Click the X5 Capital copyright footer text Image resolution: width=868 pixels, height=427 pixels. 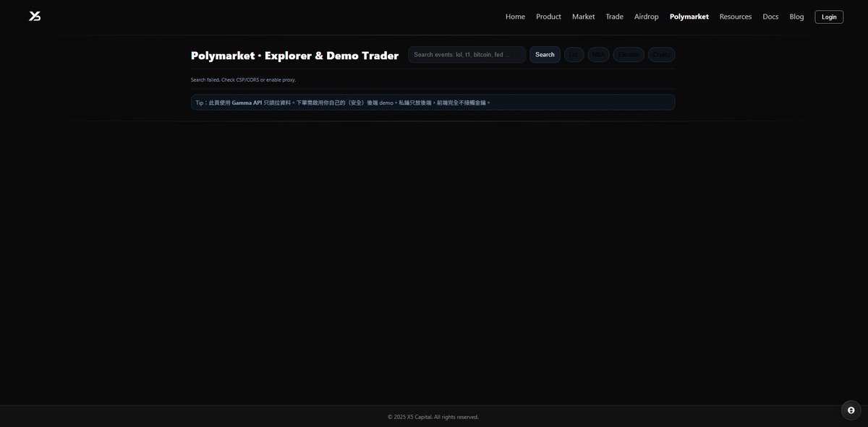coord(433,417)
